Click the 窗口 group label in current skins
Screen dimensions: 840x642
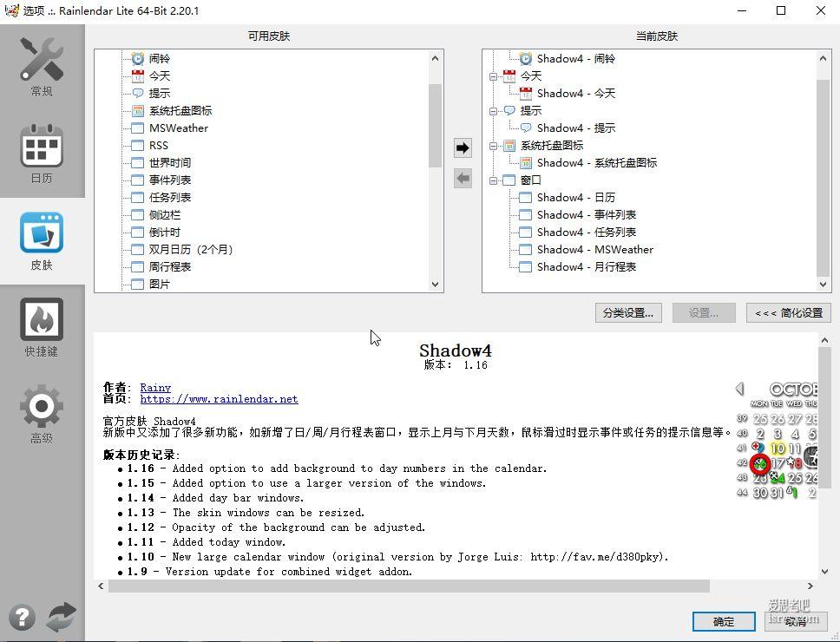530,180
